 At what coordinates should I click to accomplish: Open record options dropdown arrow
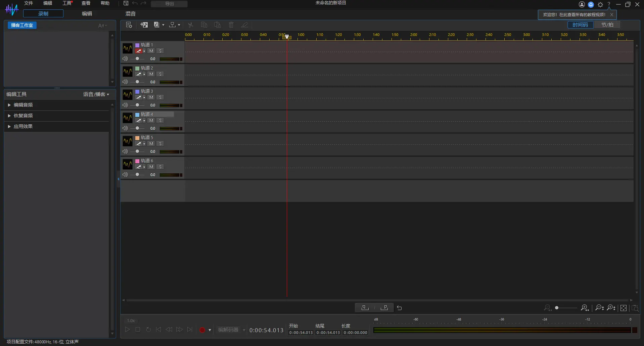tap(210, 330)
